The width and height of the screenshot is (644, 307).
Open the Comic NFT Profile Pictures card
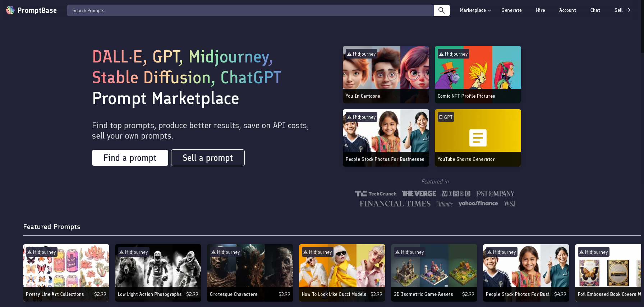tap(478, 75)
